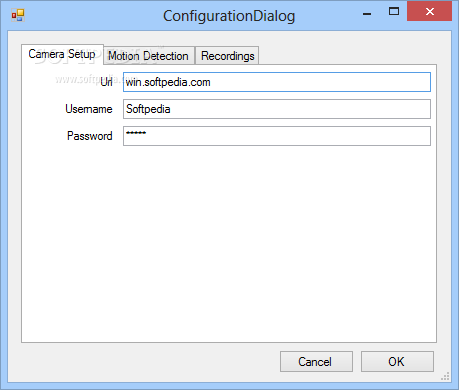The height and width of the screenshot is (390, 459).
Task: Click the ConfigurationDialog title bar text
Action: tap(229, 16)
